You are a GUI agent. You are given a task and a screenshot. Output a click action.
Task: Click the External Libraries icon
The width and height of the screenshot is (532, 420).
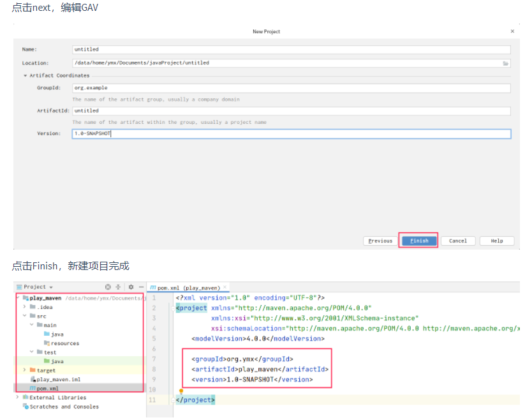pyautogui.click(x=26, y=397)
